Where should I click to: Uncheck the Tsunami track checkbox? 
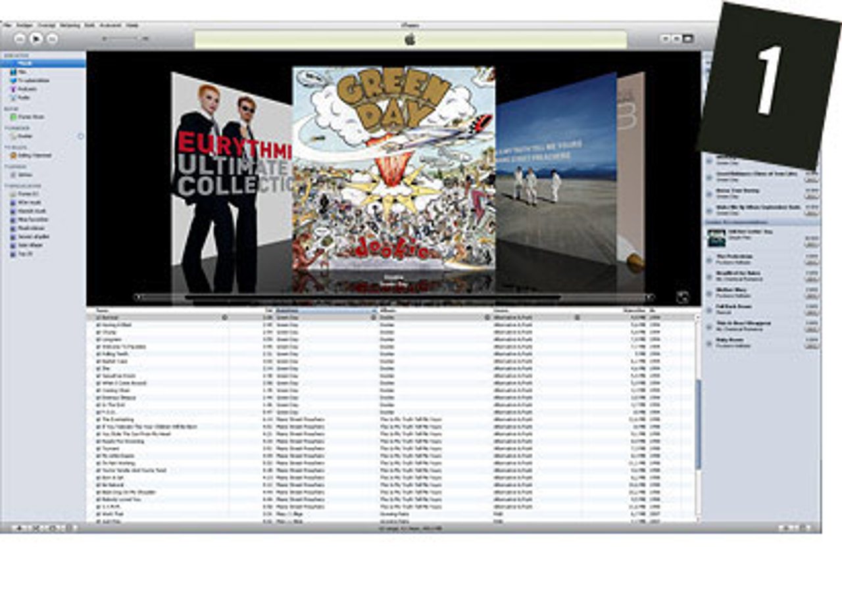click(x=99, y=448)
